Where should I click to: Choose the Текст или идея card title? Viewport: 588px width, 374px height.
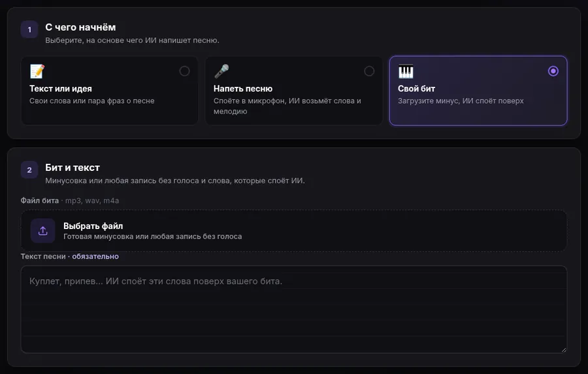(61, 89)
